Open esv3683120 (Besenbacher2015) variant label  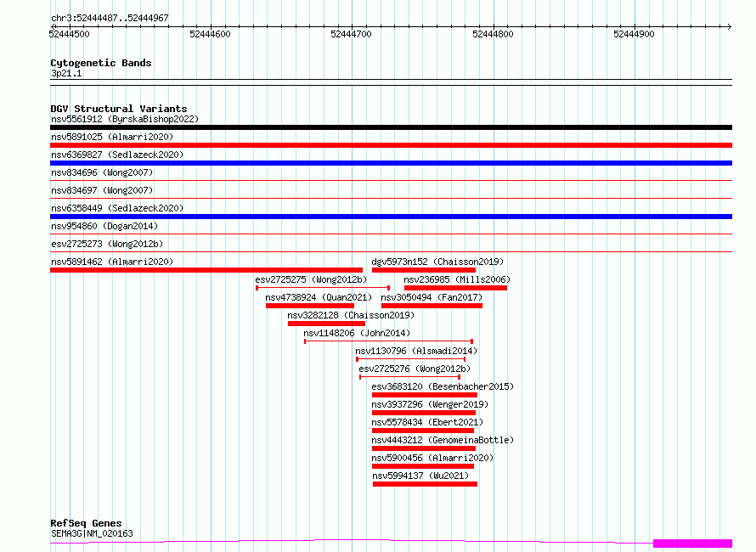point(443,386)
